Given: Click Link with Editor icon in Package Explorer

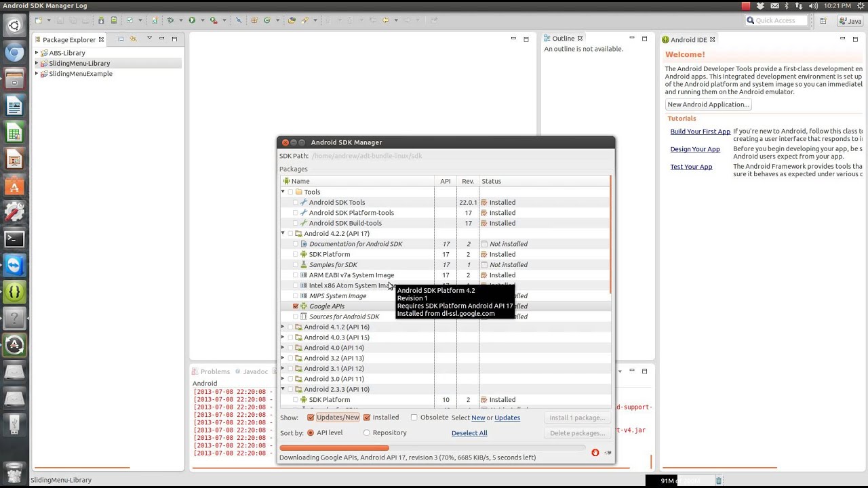Looking at the screenshot, I should (x=133, y=39).
